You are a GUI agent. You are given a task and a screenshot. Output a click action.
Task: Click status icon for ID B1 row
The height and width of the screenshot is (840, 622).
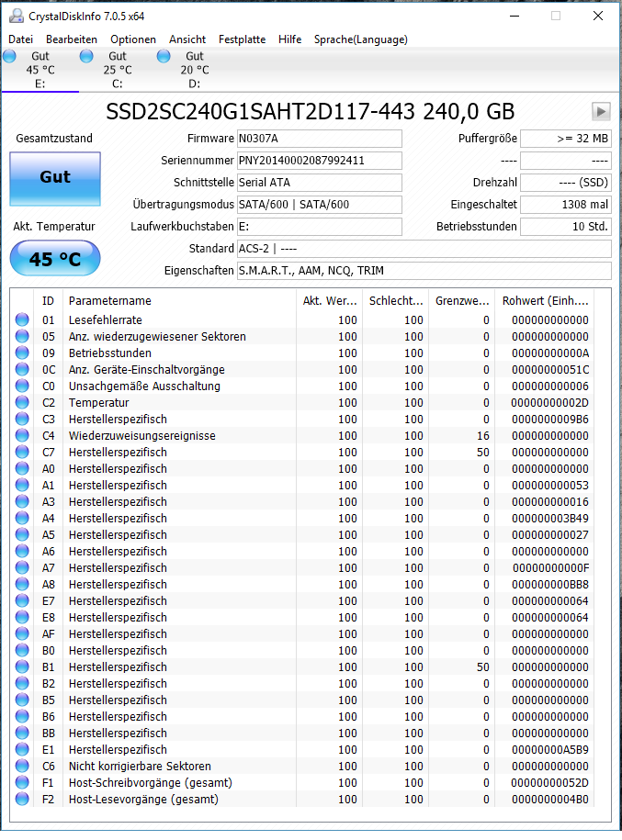tap(22, 666)
